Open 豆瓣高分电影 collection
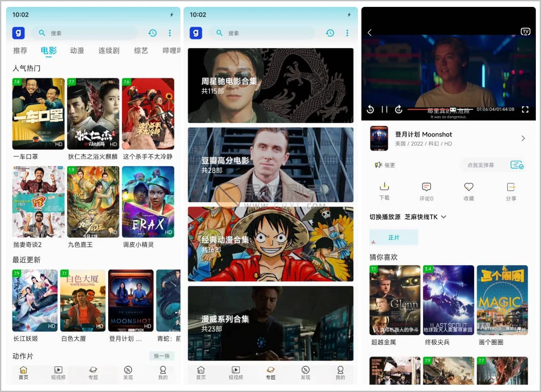Viewport: 541px width, 392px height. point(270,165)
